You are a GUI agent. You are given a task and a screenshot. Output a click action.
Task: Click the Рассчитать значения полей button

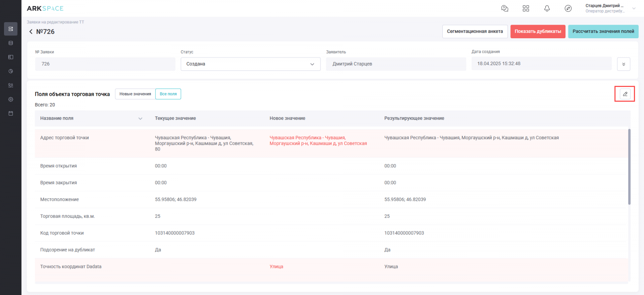[x=603, y=31]
